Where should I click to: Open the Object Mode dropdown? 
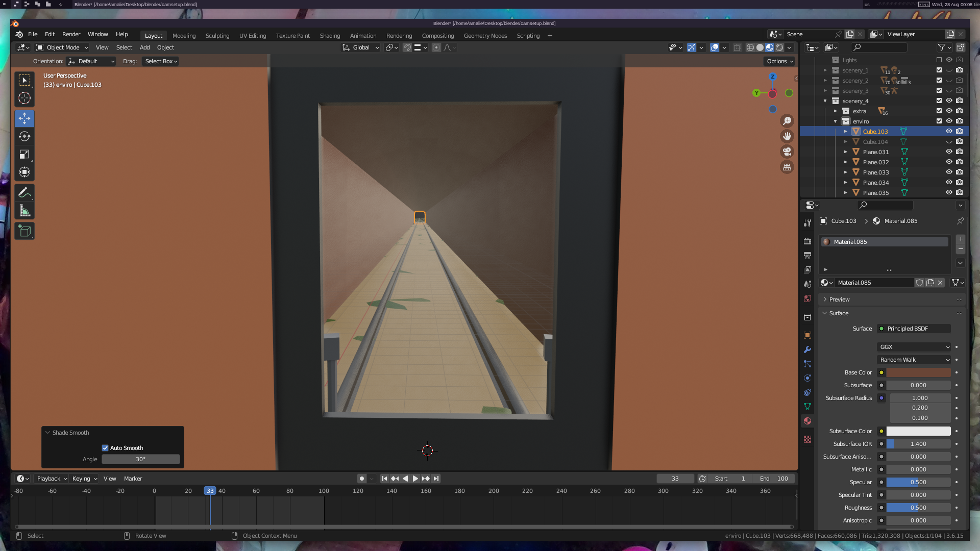tap(62, 47)
